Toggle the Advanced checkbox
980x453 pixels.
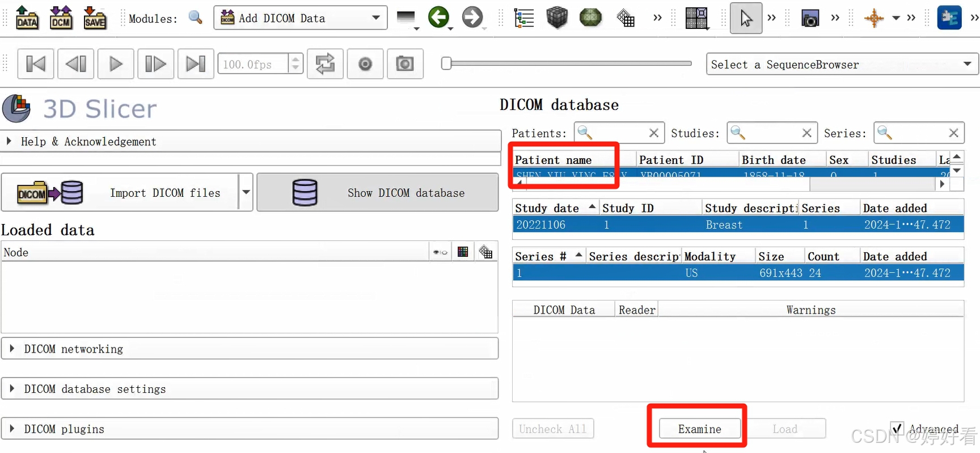point(897,429)
